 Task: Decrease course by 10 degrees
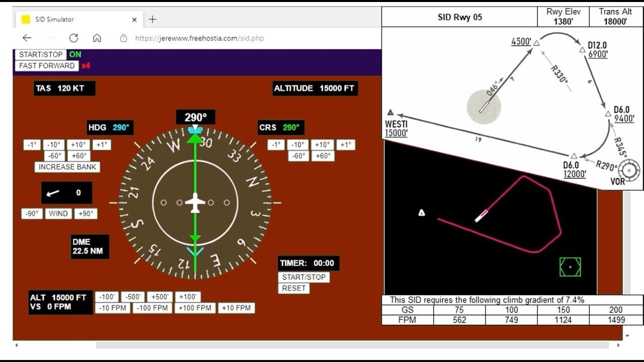(x=298, y=145)
